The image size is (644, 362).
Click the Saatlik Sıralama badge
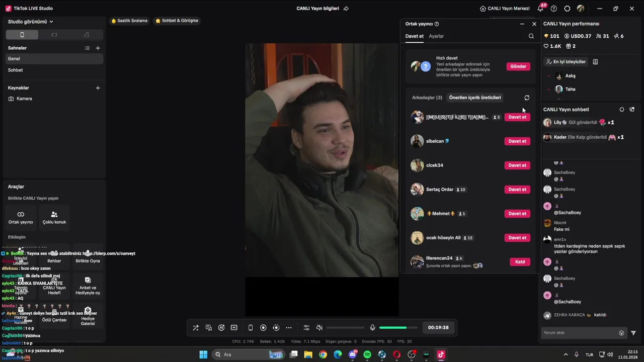(x=129, y=21)
